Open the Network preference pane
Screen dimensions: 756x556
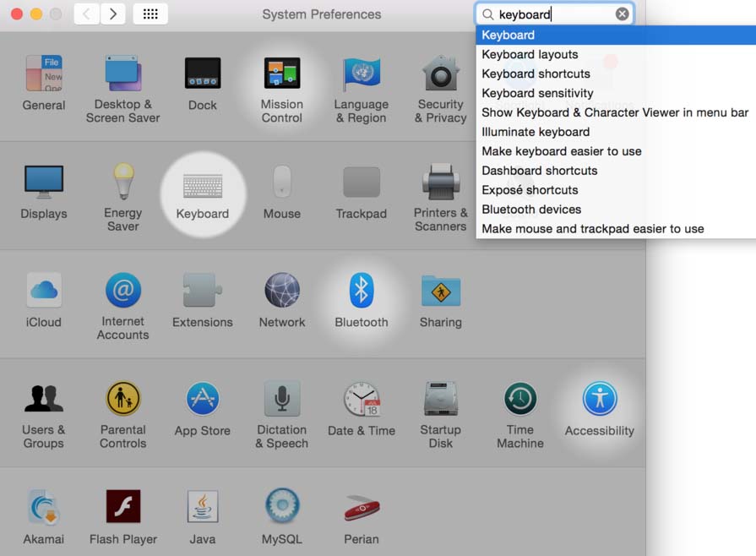pos(282,300)
